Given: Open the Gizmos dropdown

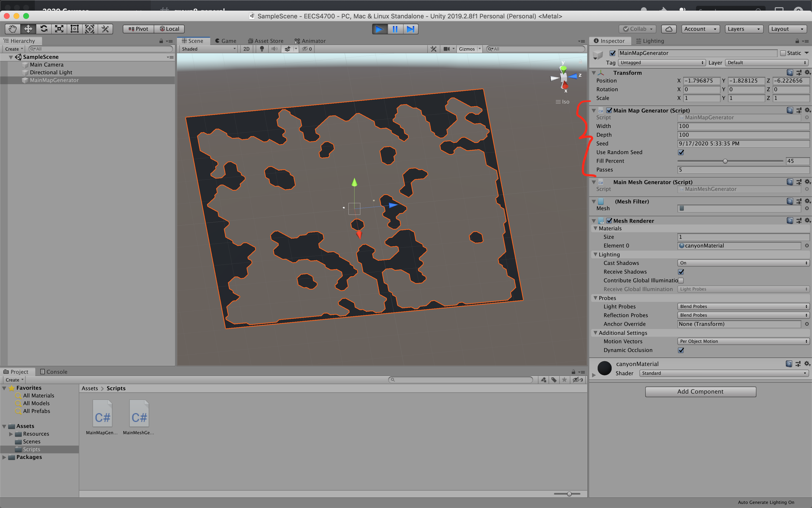Looking at the screenshot, I should [469, 49].
